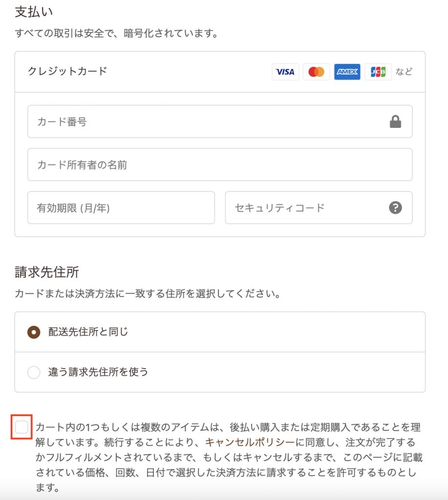This screenshot has height=500, width=448.
Task: Click the 有効期限 (月/年) field
Action: (121, 208)
